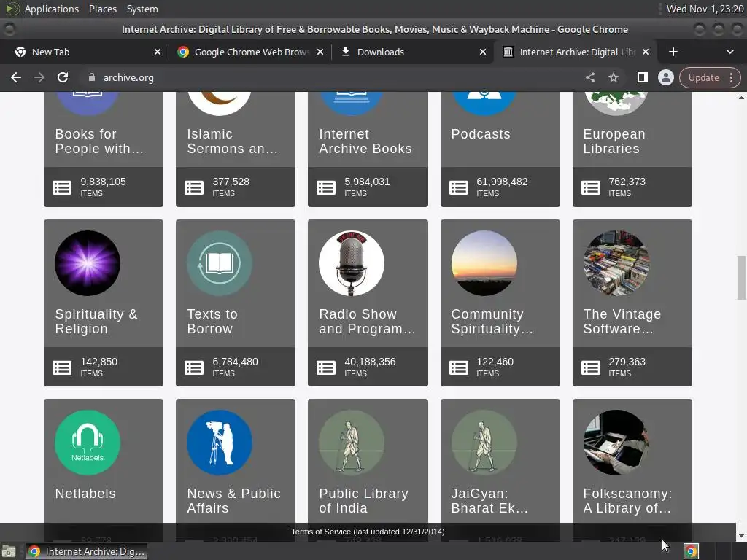Open the Chrome profile avatar
Image resolution: width=747 pixels, height=560 pixels.
coord(665,77)
